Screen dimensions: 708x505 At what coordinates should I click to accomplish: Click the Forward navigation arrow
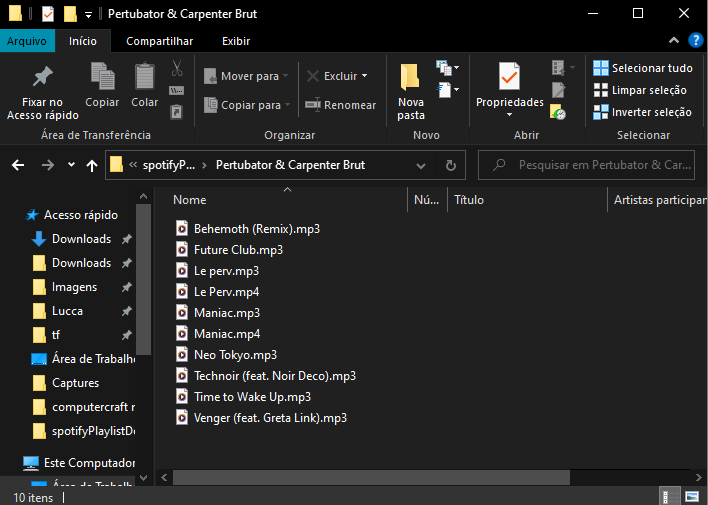pos(47,165)
